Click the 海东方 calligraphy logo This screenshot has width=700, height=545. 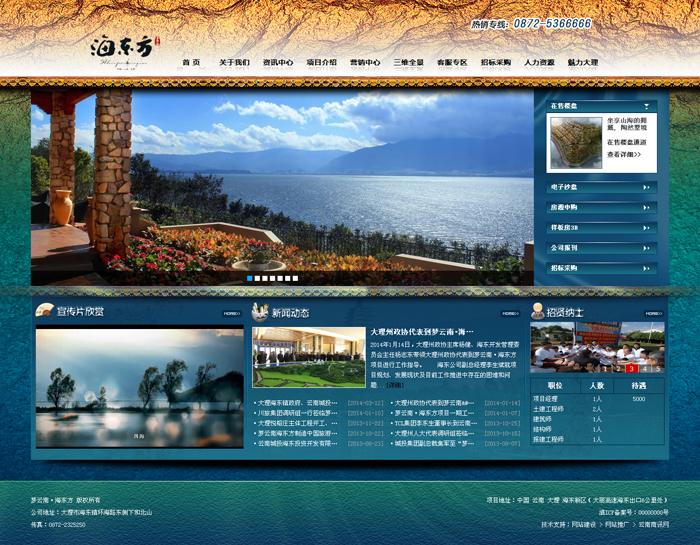123,48
